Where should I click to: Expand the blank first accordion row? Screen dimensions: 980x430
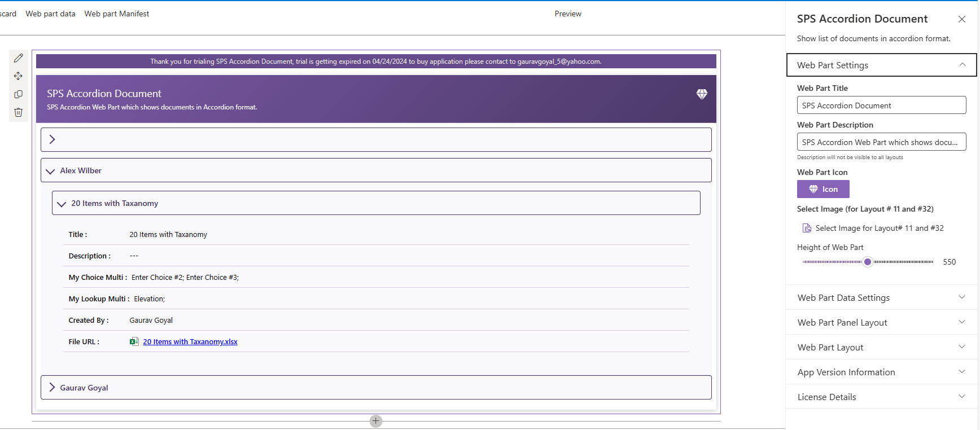click(x=376, y=139)
